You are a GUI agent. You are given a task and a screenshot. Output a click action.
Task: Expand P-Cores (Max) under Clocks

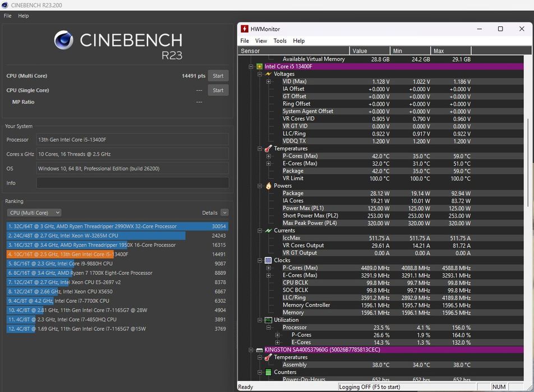pyautogui.click(x=268, y=268)
